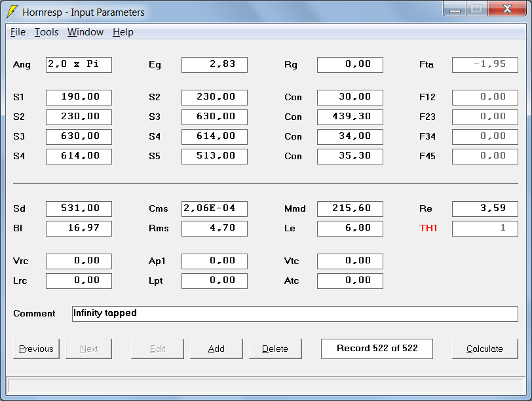Click the status bar at window bottom

pyautogui.click(x=265, y=386)
